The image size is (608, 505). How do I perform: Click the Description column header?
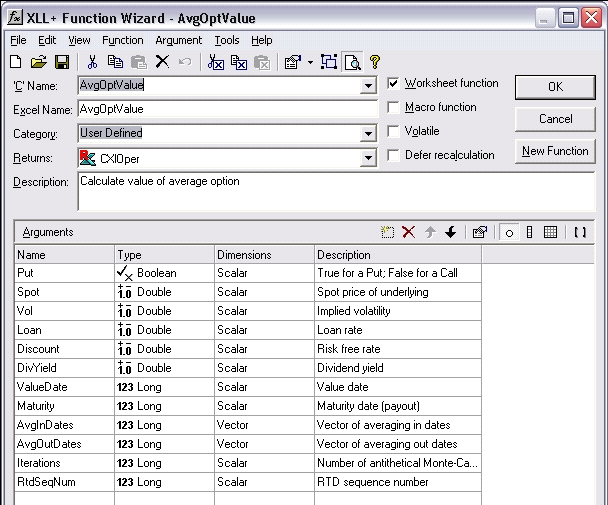coord(398,255)
